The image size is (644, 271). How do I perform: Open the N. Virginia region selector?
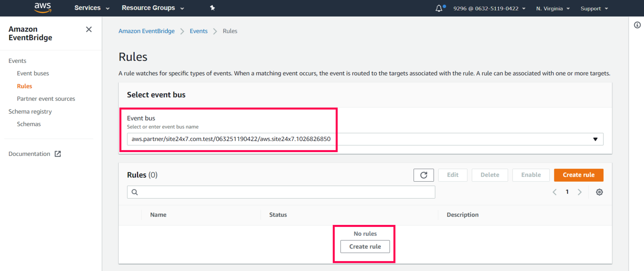click(553, 8)
